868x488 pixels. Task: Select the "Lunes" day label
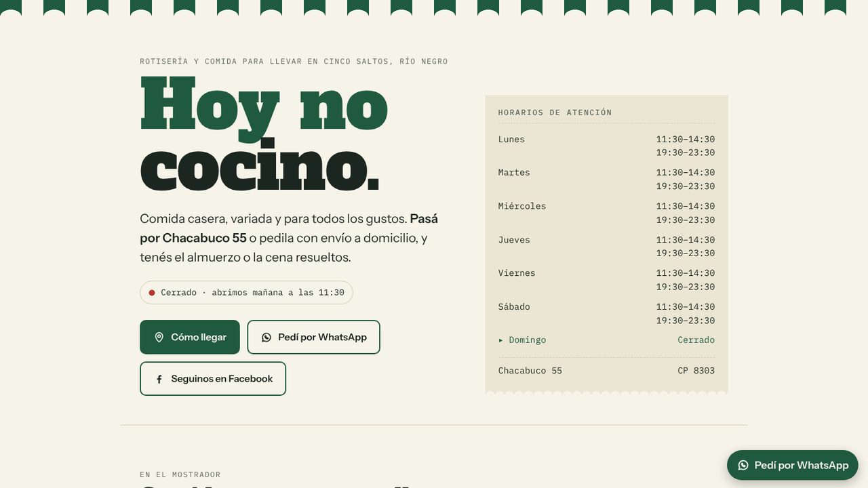coord(511,139)
